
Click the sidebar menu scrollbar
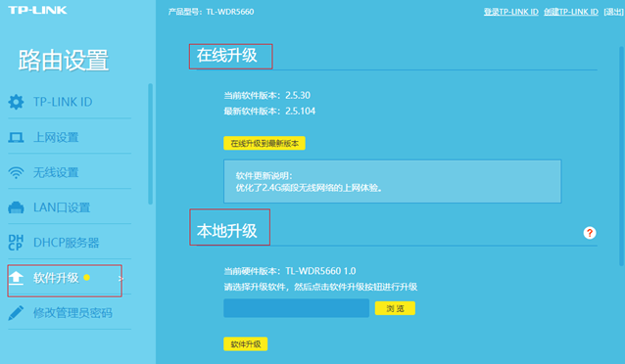(x=150, y=144)
